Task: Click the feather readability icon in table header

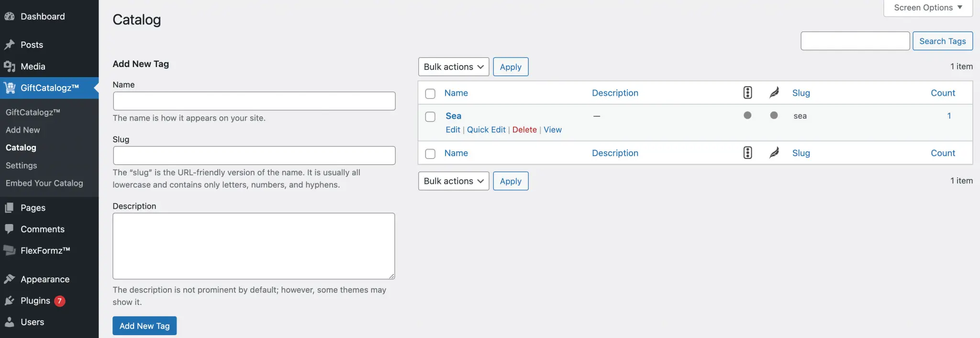Action: [774, 93]
